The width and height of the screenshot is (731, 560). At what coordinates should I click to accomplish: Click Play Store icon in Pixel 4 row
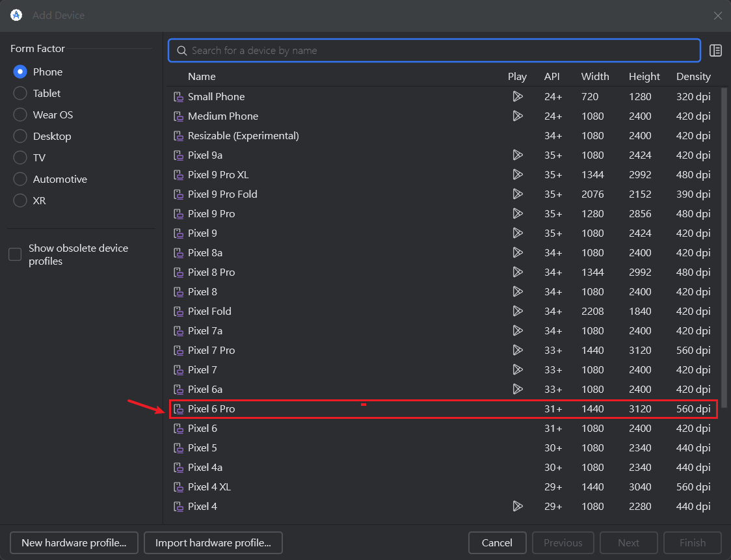coord(518,507)
